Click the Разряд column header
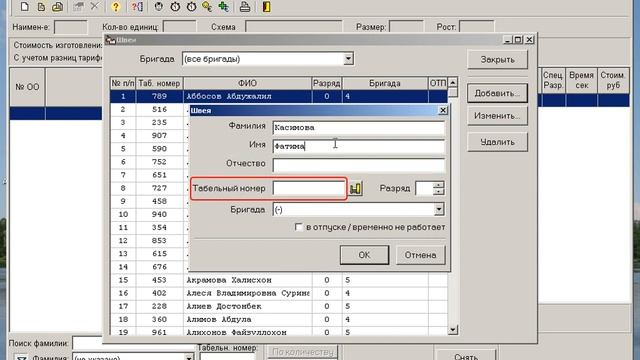 [x=327, y=83]
